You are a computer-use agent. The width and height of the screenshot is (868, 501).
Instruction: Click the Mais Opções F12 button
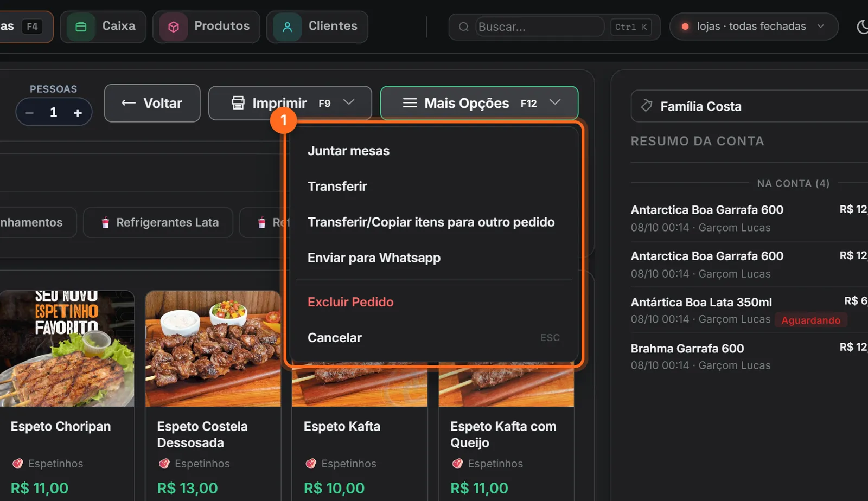tap(479, 103)
